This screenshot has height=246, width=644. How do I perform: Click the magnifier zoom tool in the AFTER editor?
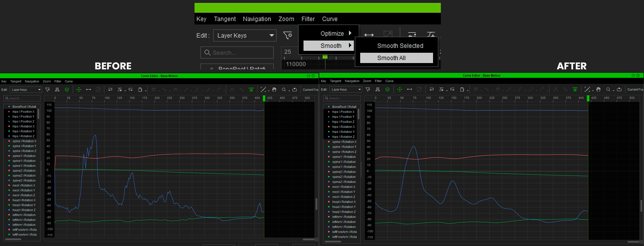[608, 89]
